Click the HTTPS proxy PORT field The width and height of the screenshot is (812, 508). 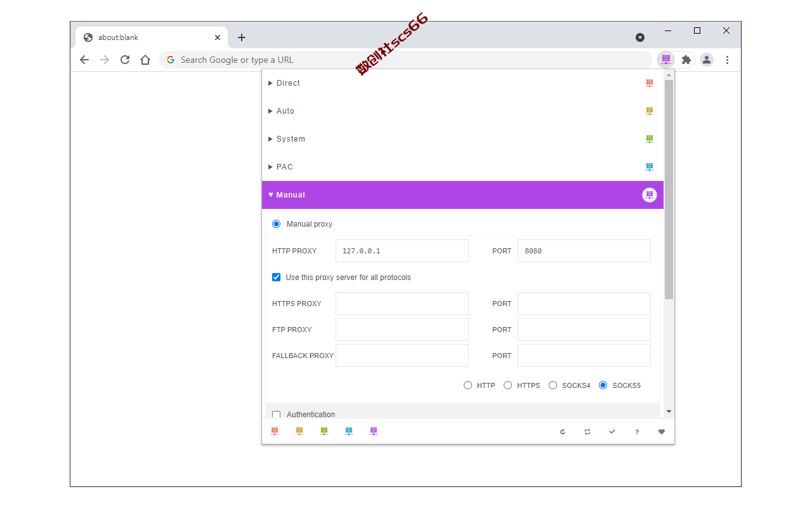click(584, 304)
